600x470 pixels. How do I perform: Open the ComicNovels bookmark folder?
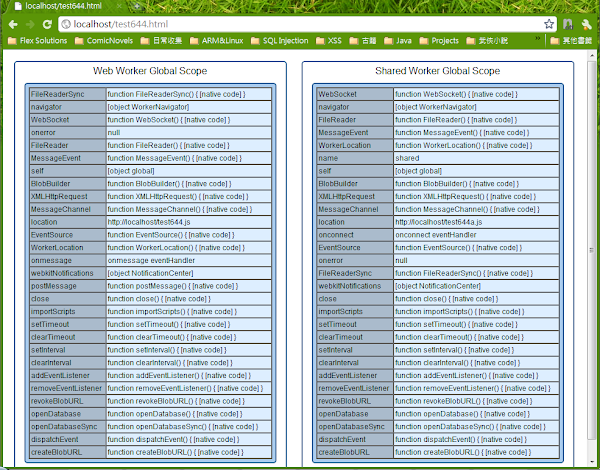click(104, 41)
